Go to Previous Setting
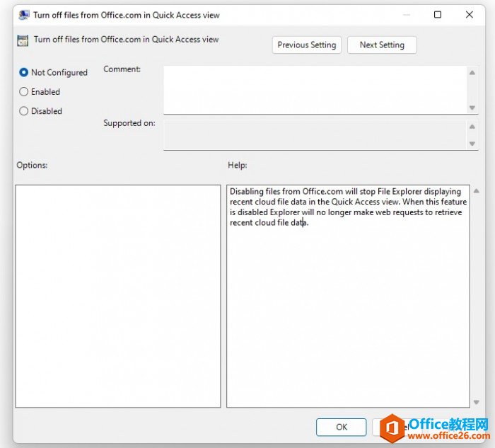The width and height of the screenshot is (495, 448). pyautogui.click(x=307, y=45)
